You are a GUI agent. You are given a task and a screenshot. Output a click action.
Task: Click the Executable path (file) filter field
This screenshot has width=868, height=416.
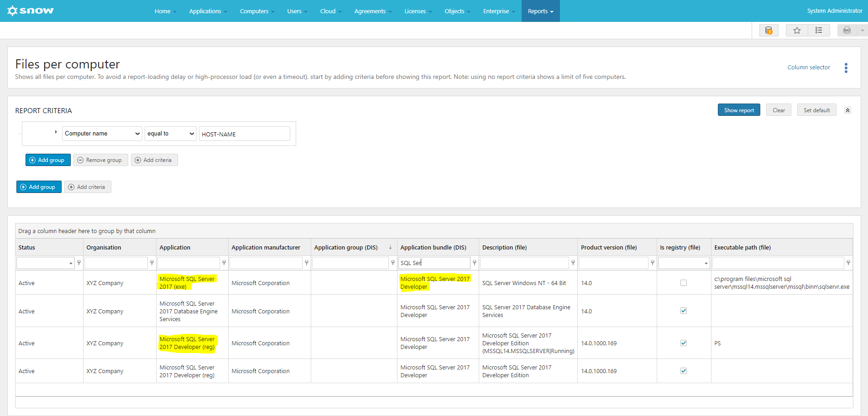(778, 263)
